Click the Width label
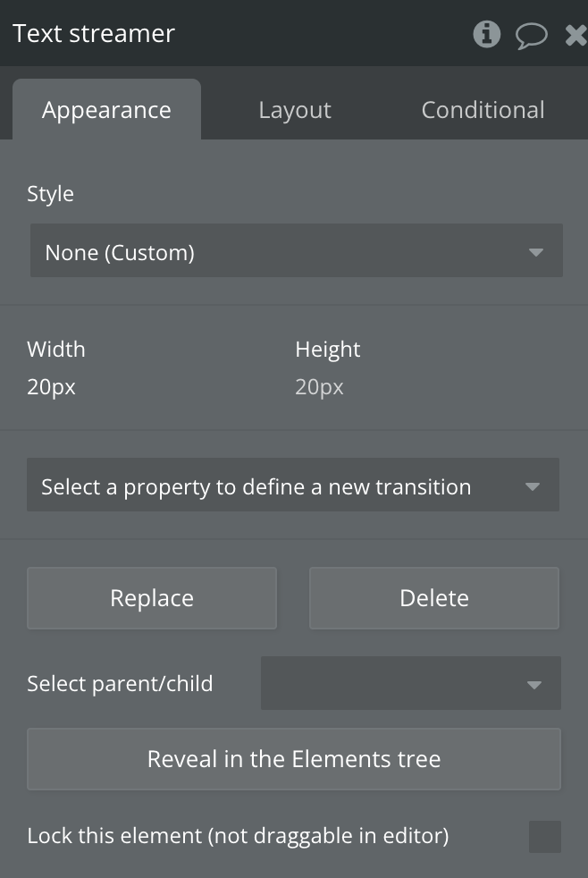The height and width of the screenshot is (878, 588). (x=56, y=349)
